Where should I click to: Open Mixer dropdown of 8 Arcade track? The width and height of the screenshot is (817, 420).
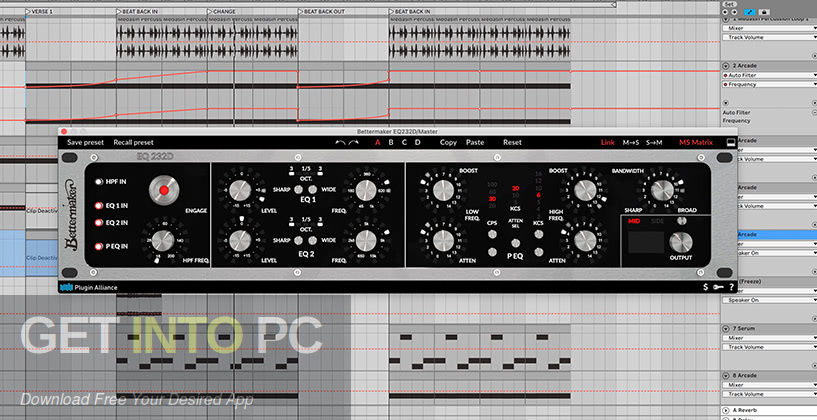point(769,385)
